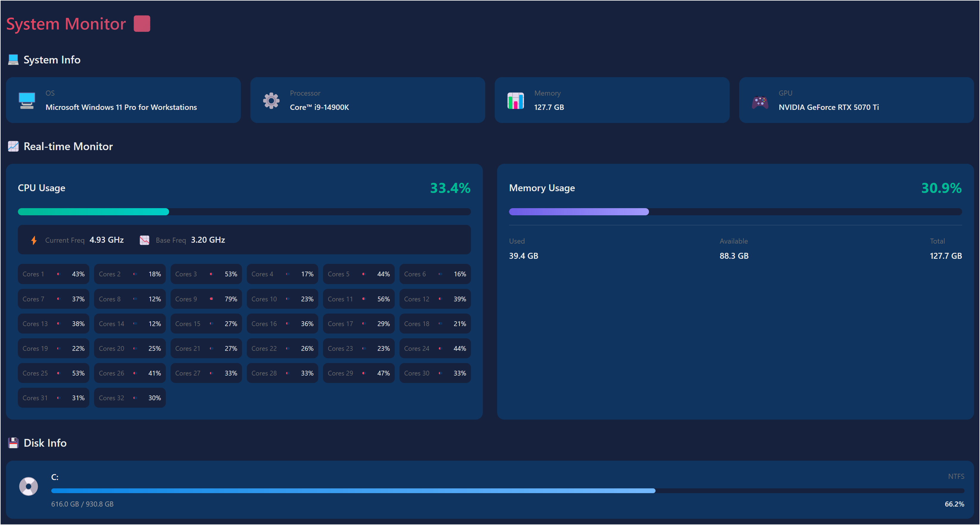Click the chart icon beside Real-time Monitor
This screenshot has height=525, width=980.
point(13,147)
